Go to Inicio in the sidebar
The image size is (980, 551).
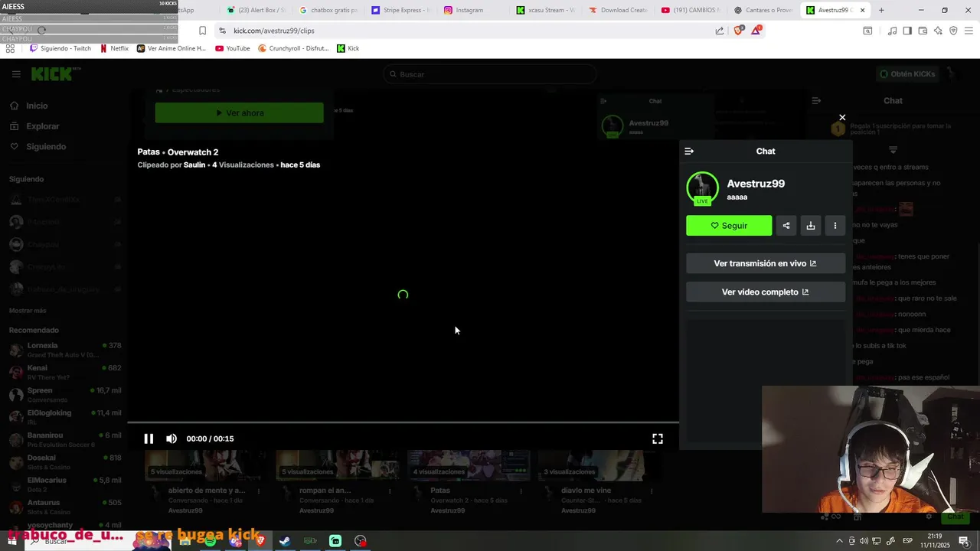(x=37, y=106)
